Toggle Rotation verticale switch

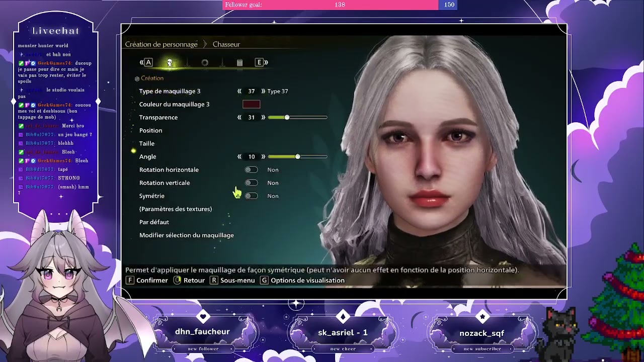click(x=251, y=183)
